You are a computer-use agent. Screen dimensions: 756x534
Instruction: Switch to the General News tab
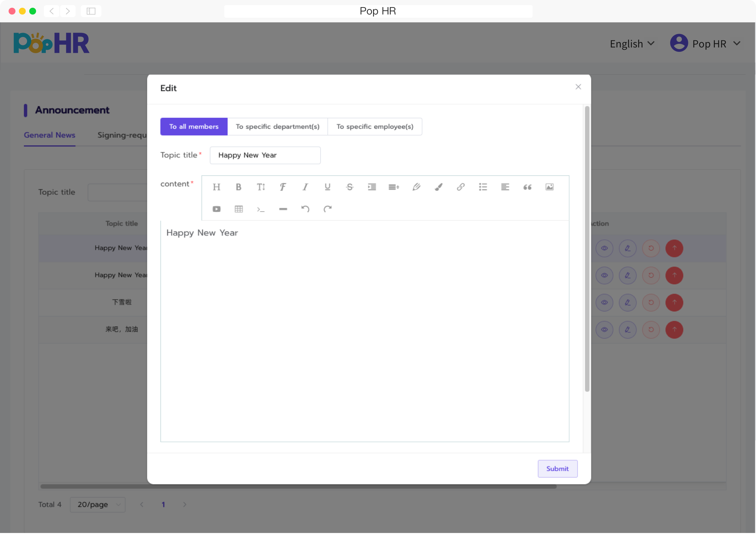click(50, 135)
